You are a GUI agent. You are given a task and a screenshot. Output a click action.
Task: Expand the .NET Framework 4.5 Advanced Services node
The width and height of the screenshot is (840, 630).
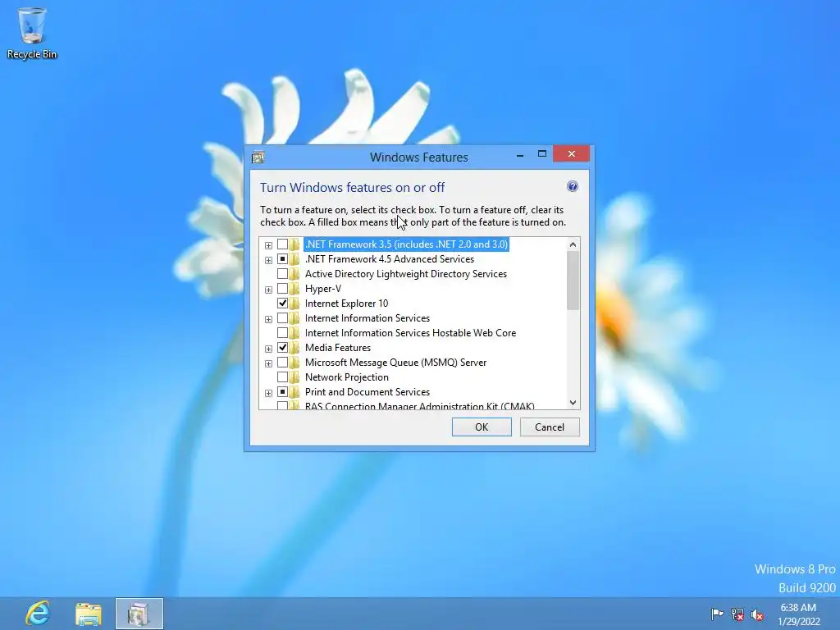click(x=268, y=260)
